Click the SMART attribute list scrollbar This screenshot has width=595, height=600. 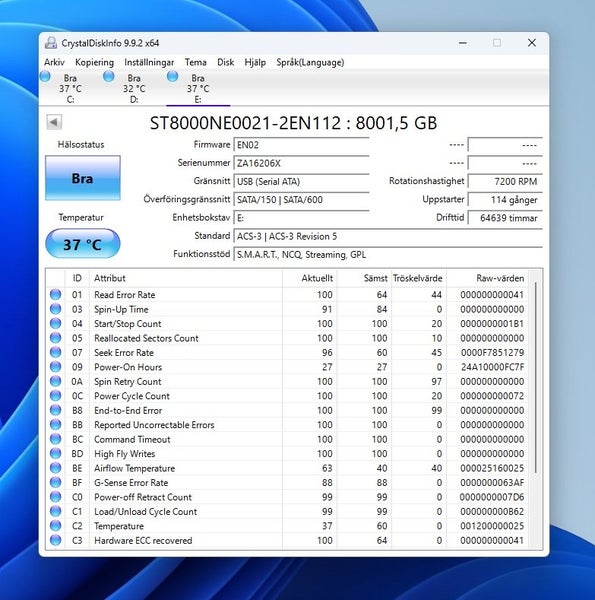point(536,377)
